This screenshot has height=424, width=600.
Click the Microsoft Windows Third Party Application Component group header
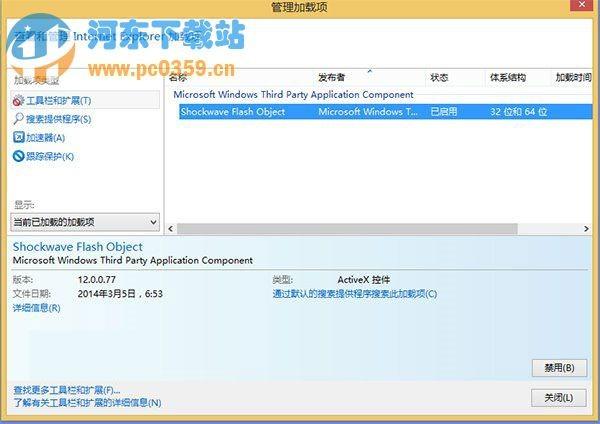point(293,95)
